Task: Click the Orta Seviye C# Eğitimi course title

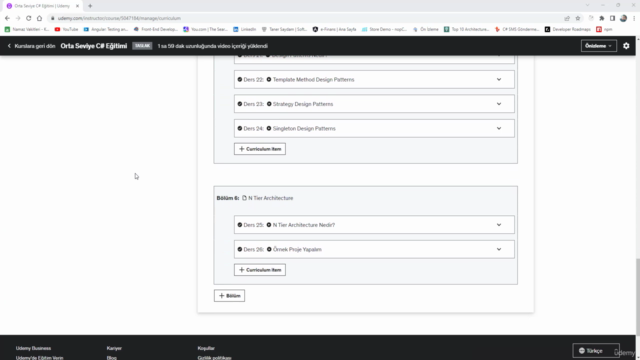Action: coord(94,46)
